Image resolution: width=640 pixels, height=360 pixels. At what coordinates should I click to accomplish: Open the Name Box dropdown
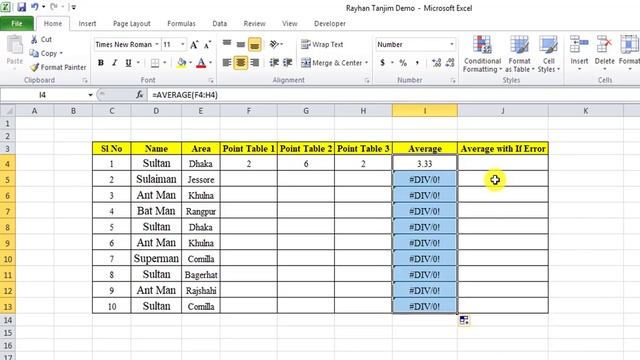click(x=90, y=95)
